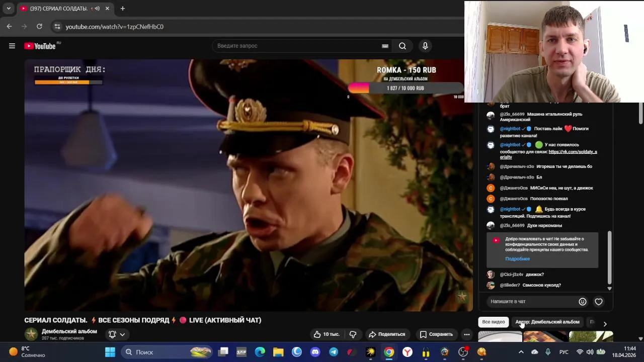This screenshot has height=362, width=644.
Task: Click the video player frame
Action: (x=249, y=185)
